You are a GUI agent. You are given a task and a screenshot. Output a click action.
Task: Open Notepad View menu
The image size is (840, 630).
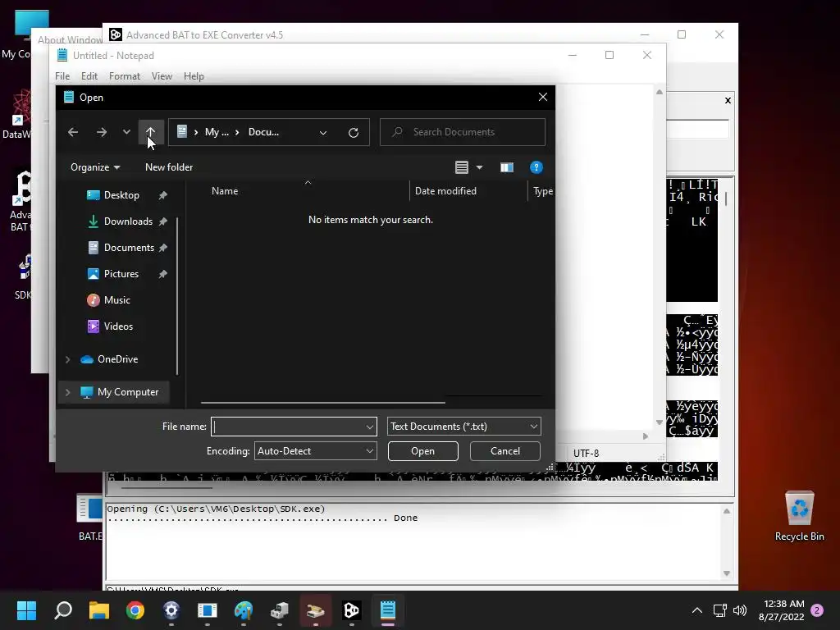(x=162, y=76)
